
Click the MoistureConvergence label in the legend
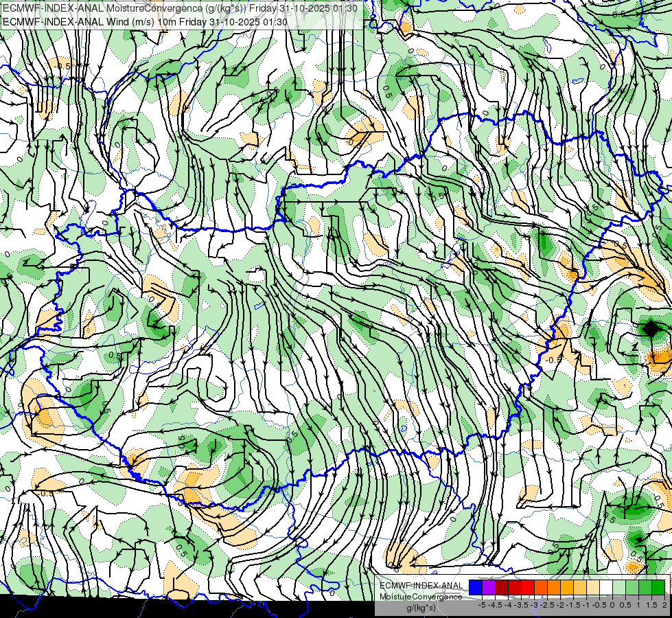click(x=421, y=597)
